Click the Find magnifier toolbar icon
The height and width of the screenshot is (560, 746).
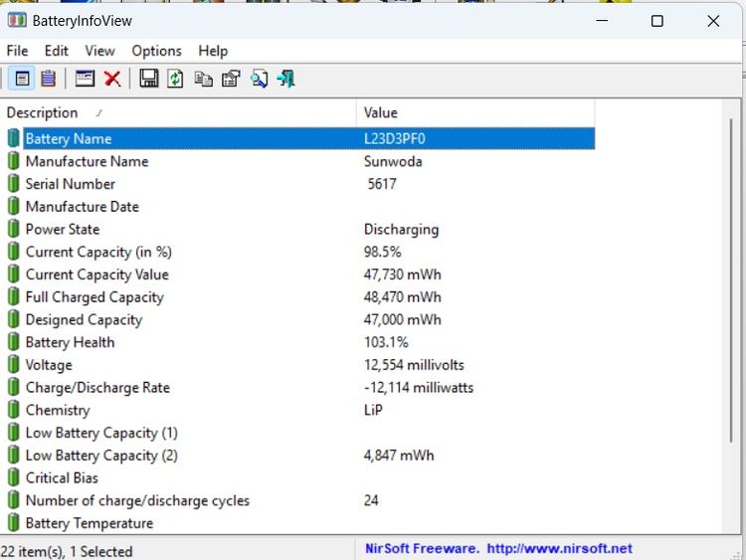(x=260, y=79)
